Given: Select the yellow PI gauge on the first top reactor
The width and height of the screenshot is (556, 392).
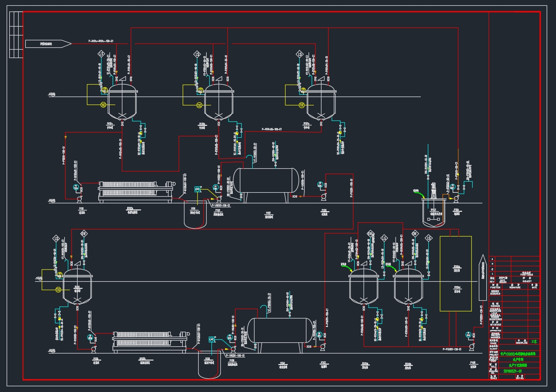Looking at the screenshot, I should tap(105, 90).
